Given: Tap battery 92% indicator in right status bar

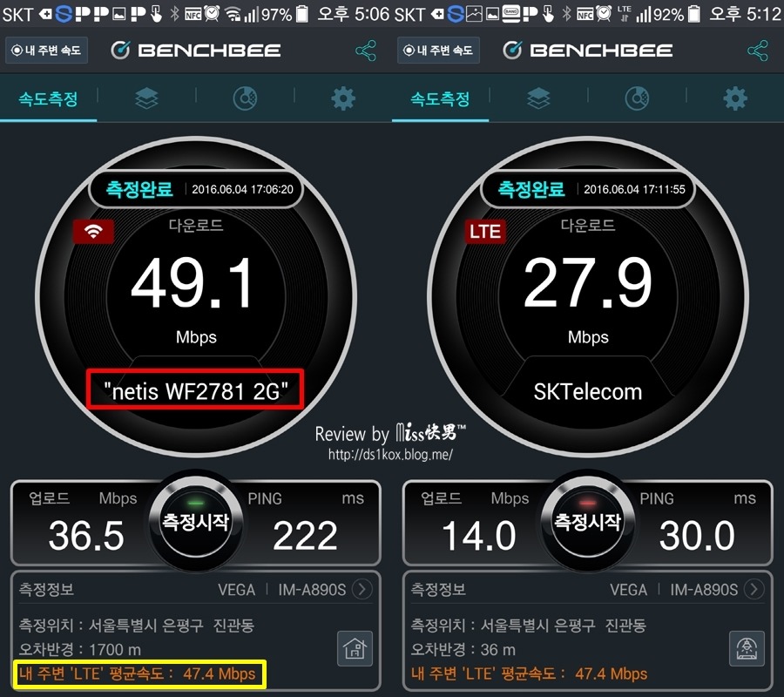Looking at the screenshot, I should [x=677, y=14].
